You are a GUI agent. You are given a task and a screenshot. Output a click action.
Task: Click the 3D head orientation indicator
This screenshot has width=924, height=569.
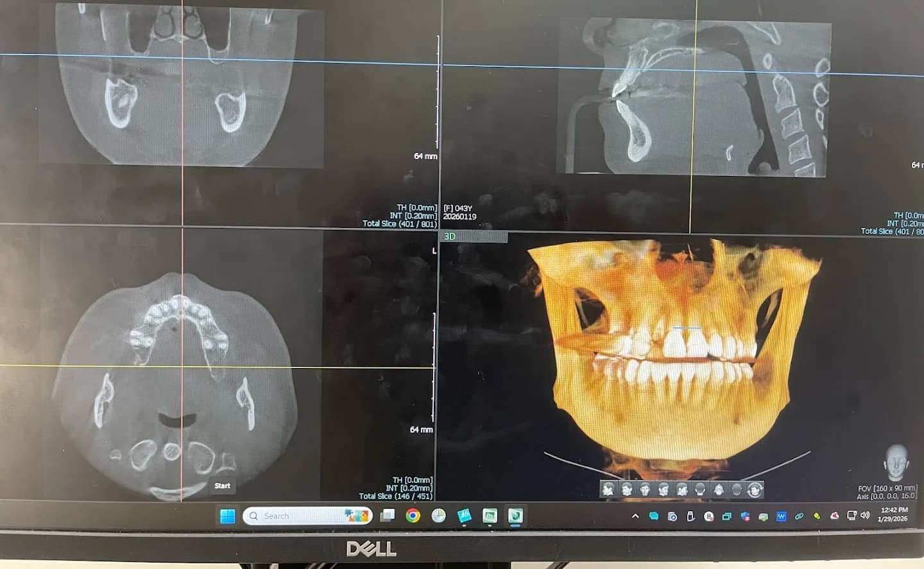click(x=896, y=462)
